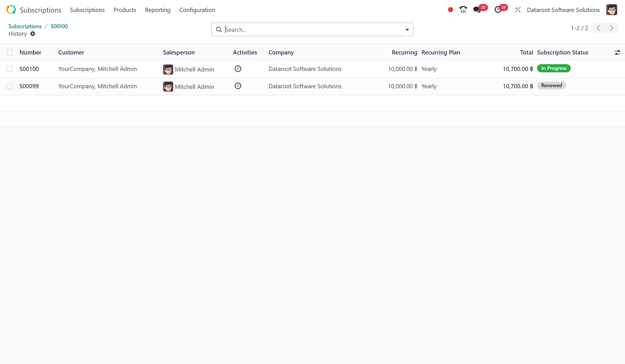
Task: Go back to the Subscriptions breadcrumb link
Action: coord(25,26)
